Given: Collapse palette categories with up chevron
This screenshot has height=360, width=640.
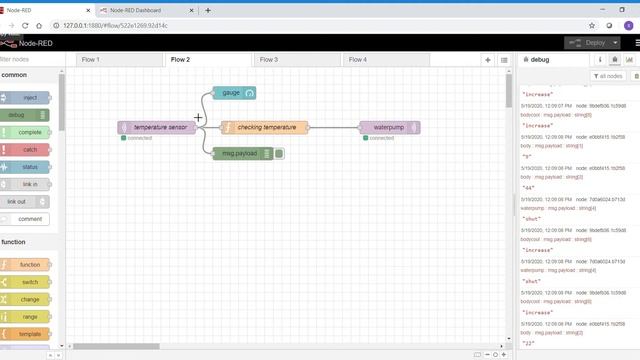Looking at the screenshot, I should 50,356.
